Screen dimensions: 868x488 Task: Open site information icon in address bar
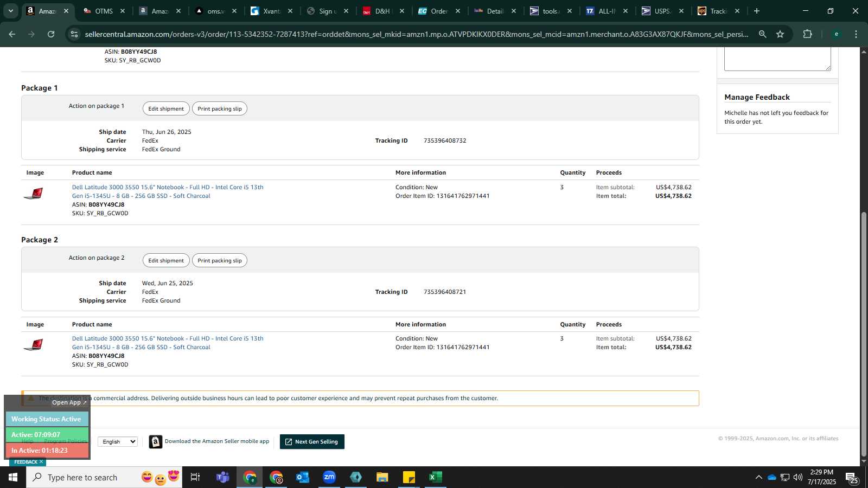pyautogui.click(x=74, y=34)
